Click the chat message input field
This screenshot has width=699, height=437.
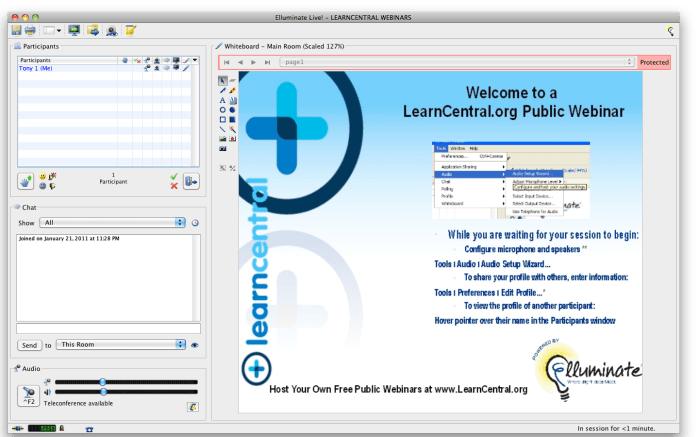(x=109, y=328)
